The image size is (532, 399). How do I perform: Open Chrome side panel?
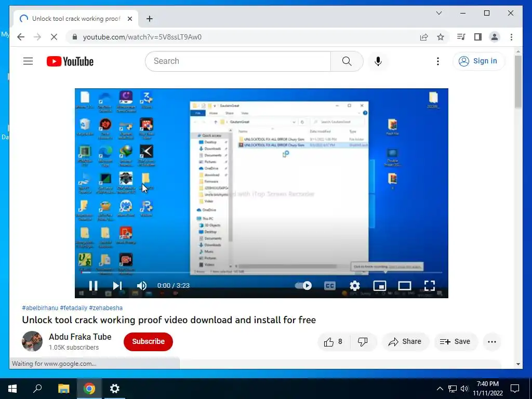[478, 37]
